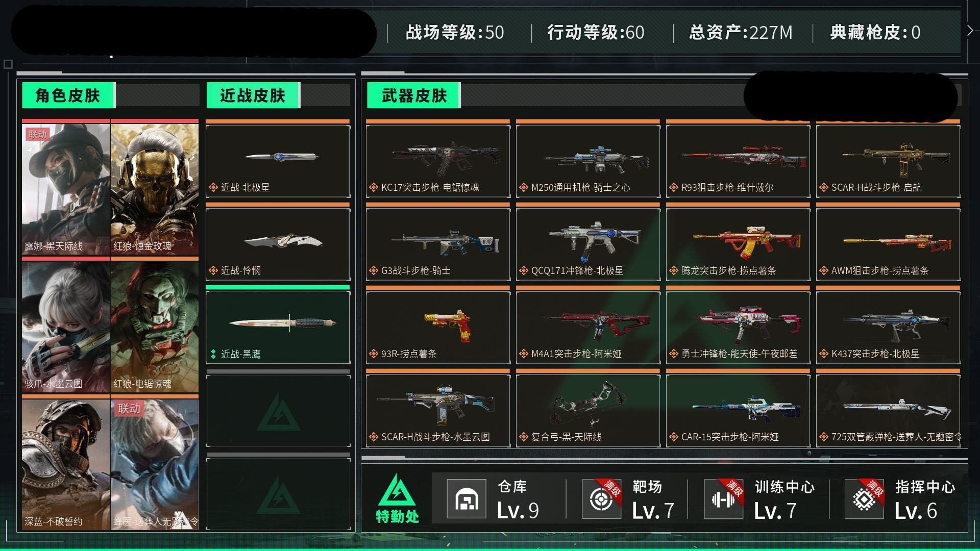Click the 指挥中心 command center icon
This screenshot has height=551, width=980.
point(864,499)
